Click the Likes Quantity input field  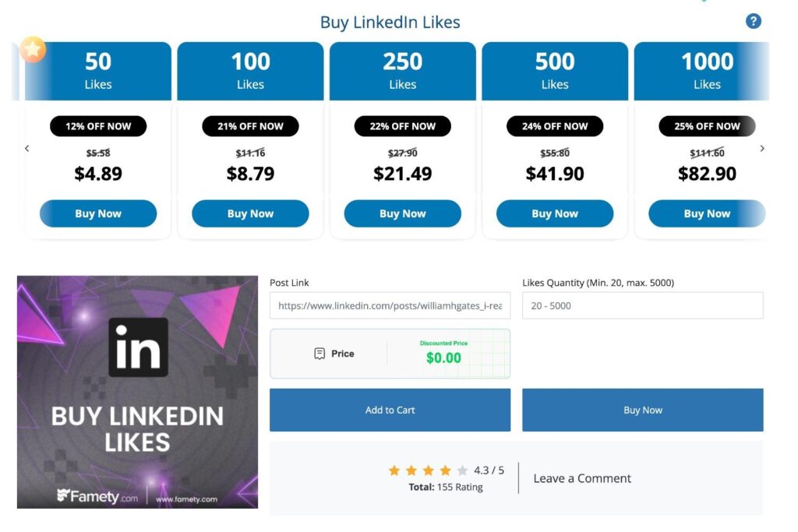642,306
